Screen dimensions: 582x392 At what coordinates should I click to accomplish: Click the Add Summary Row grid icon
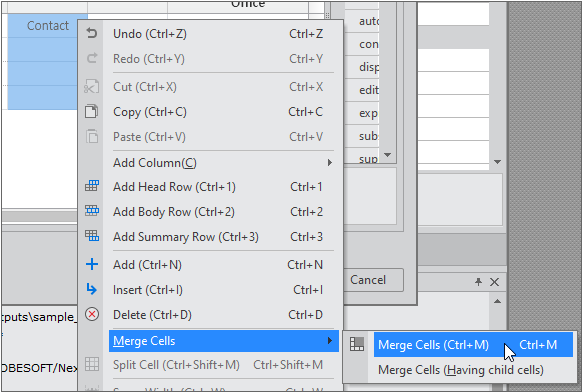tap(92, 236)
